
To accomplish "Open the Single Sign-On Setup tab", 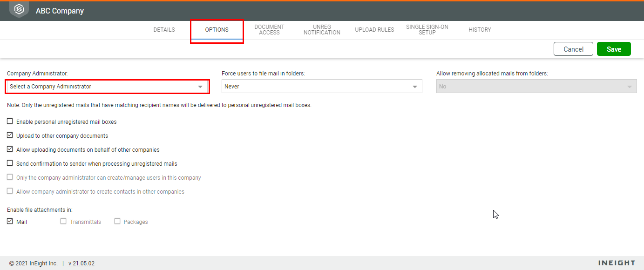I will pos(427,30).
